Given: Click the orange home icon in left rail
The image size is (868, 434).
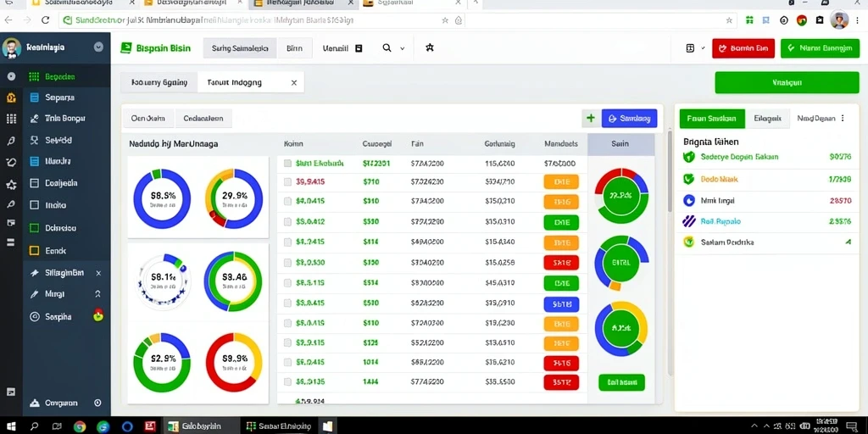Looking at the screenshot, I should pos(11,98).
